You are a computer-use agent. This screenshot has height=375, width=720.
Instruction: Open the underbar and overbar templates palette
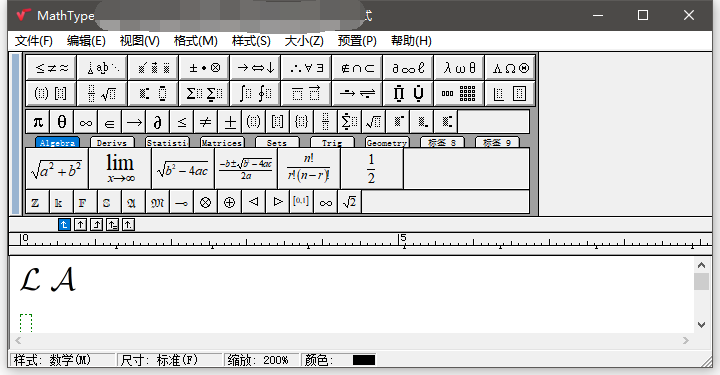tap(306, 94)
